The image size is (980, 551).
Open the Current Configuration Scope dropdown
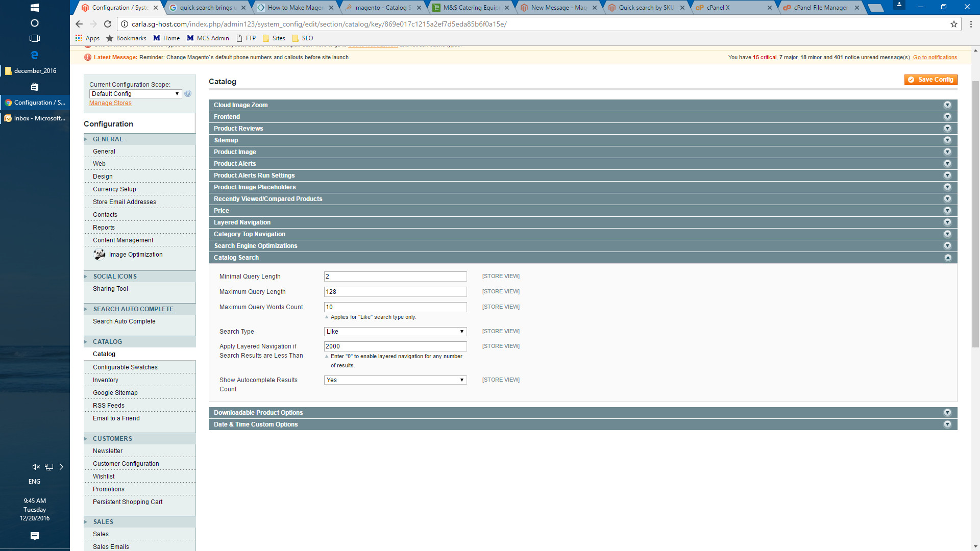point(135,94)
